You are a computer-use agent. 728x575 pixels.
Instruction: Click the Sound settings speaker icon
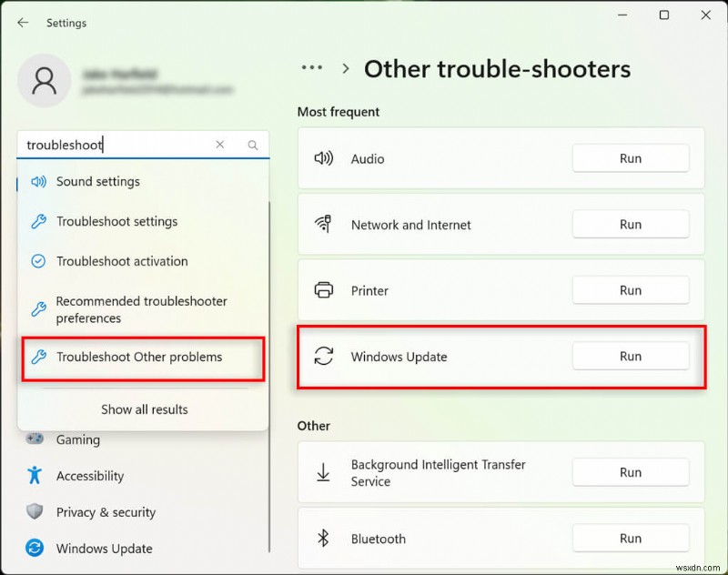pyautogui.click(x=38, y=181)
